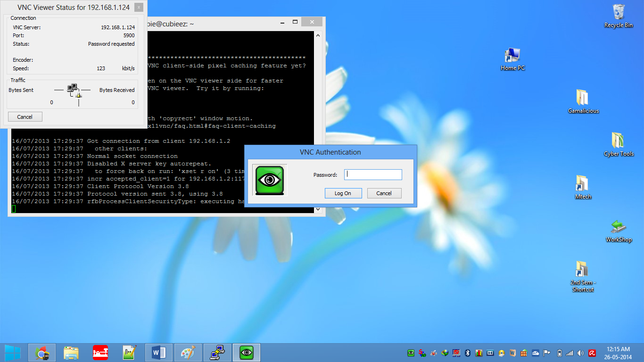644x362 pixels.
Task: Click the colored bar chart tray icon
Action: [x=479, y=353]
